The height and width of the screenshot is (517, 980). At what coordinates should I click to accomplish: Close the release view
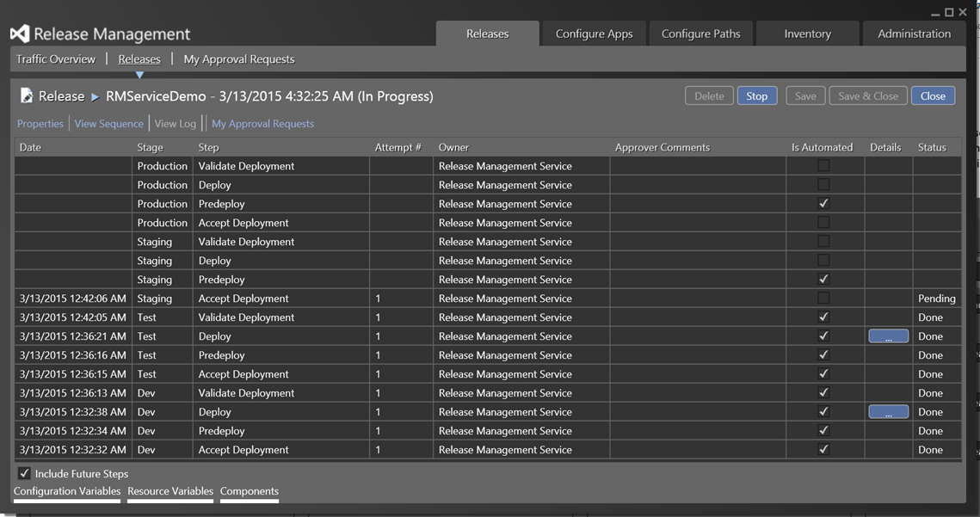tap(933, 95)
